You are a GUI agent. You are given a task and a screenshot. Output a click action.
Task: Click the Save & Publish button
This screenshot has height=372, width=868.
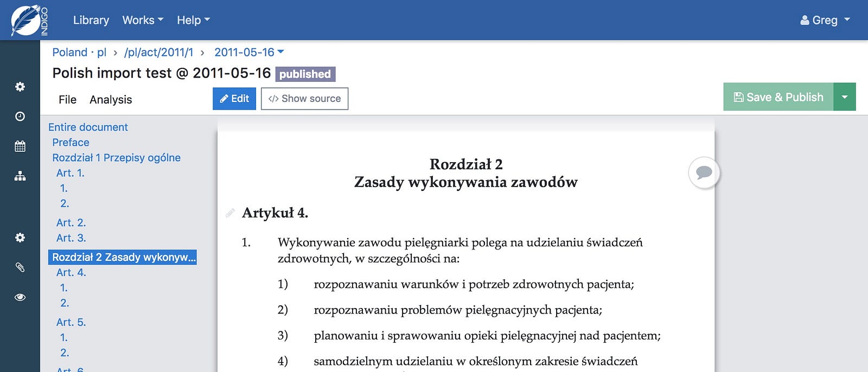778,97
